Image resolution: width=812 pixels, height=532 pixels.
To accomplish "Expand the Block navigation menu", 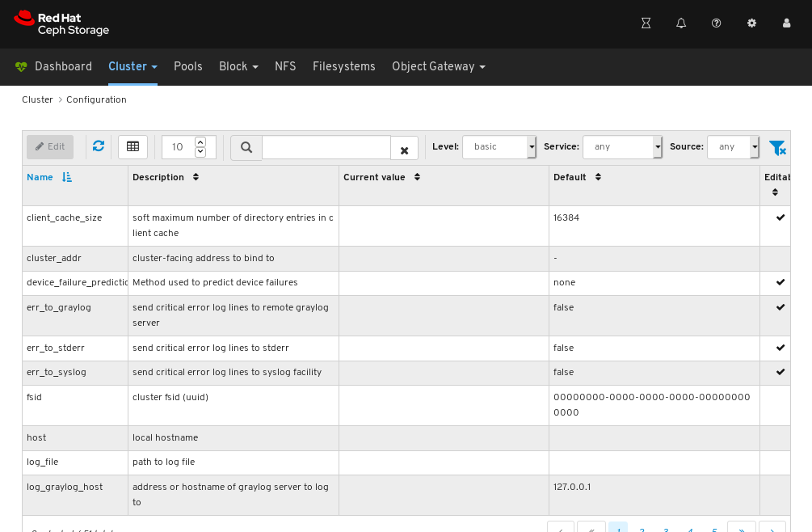I will (x=238, y=66).
